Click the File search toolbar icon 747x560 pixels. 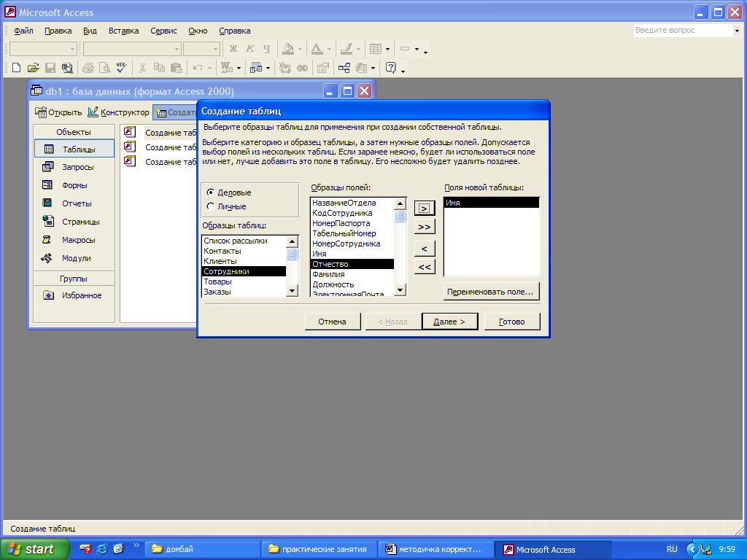tap(67, 68)
